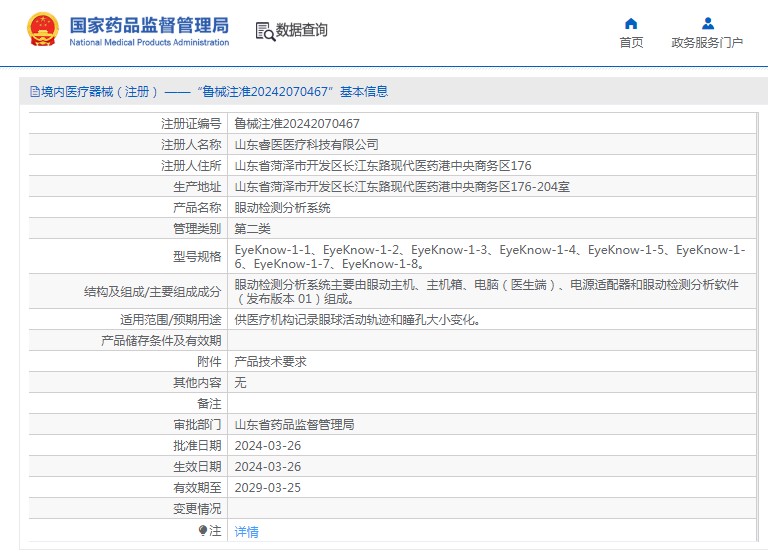
Task: Click the document icon before 境内医疗器械
Action: [x=34, y=92]
